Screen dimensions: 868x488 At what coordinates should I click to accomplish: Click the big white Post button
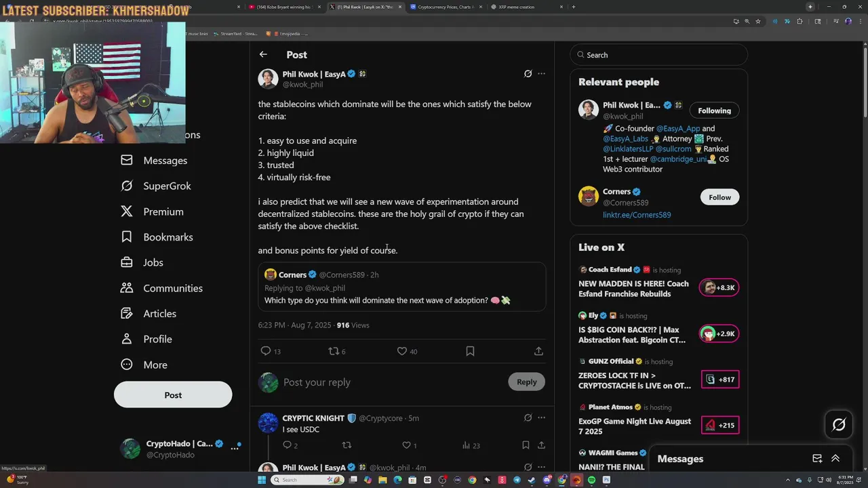click(173, 395)
